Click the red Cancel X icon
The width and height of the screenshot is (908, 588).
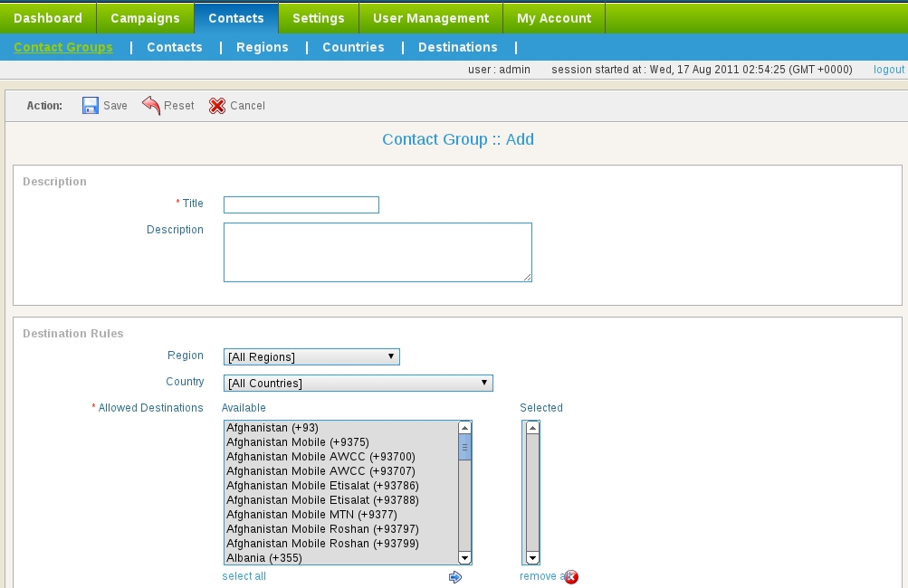[x=217, y=105]
